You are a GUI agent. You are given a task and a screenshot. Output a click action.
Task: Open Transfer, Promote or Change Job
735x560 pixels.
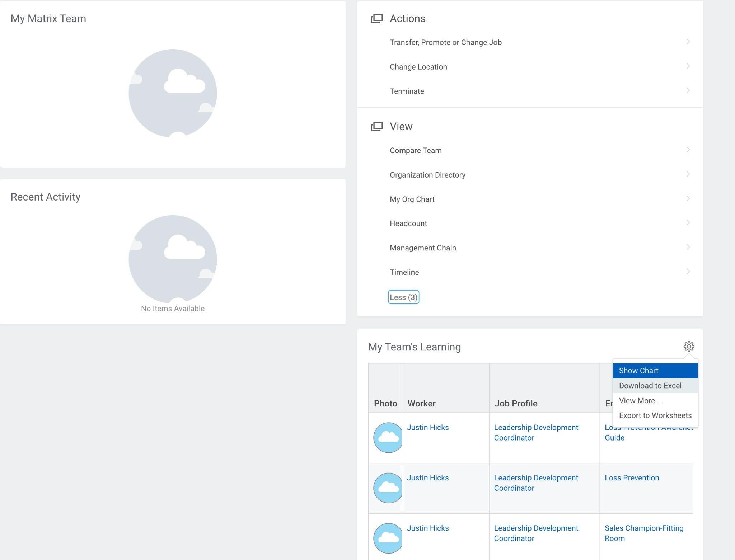coord(445,42)
